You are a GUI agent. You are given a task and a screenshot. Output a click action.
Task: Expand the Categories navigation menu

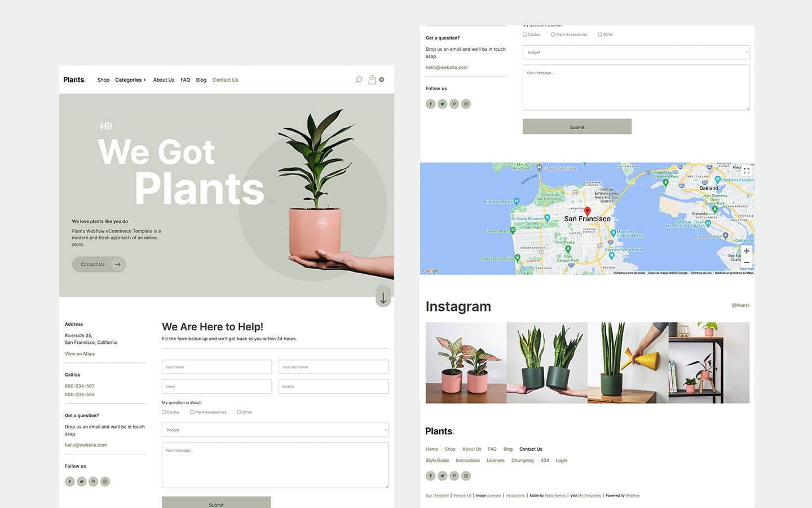(x=130, y=80)
